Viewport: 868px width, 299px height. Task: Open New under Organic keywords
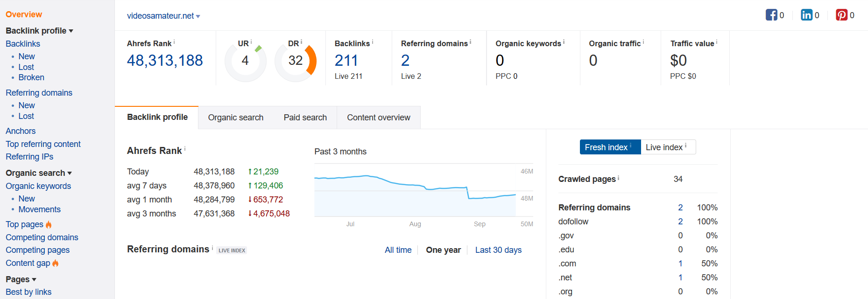point(27,199)
